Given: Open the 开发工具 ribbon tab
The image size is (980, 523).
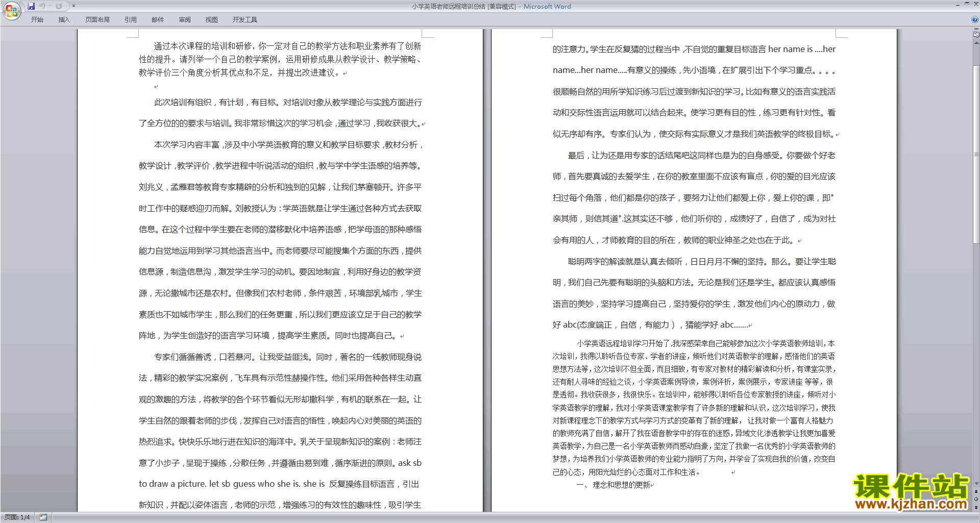Looking at the screenshot, I should click(245, 20).
